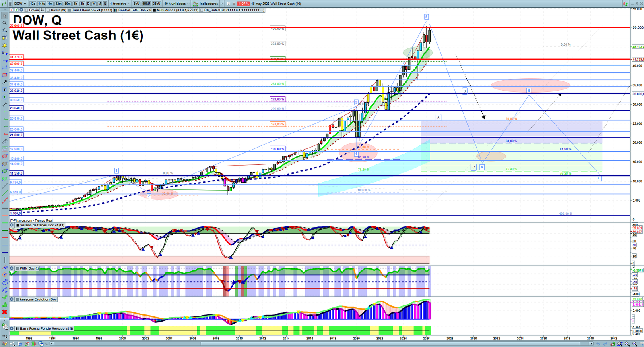Select the speech bubble comment tool
This screenshot has height=347, width=644.
[x=5, y=97]
